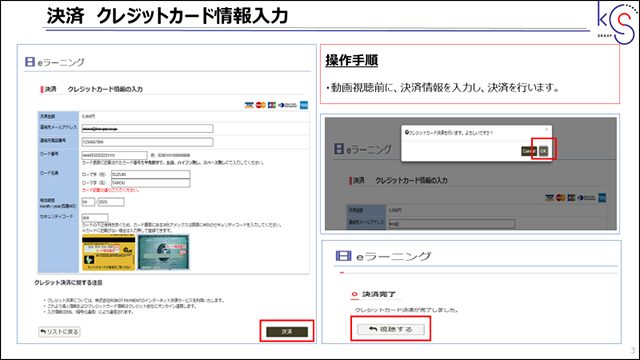Screen dimensions: 640x360
Task: Click the カード番号 row label
Action: (49, 154)
